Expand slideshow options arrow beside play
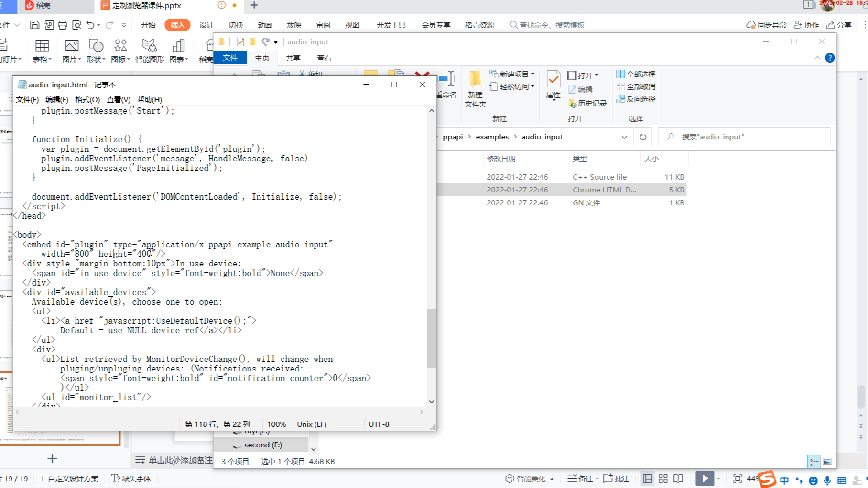 (718, 478)
